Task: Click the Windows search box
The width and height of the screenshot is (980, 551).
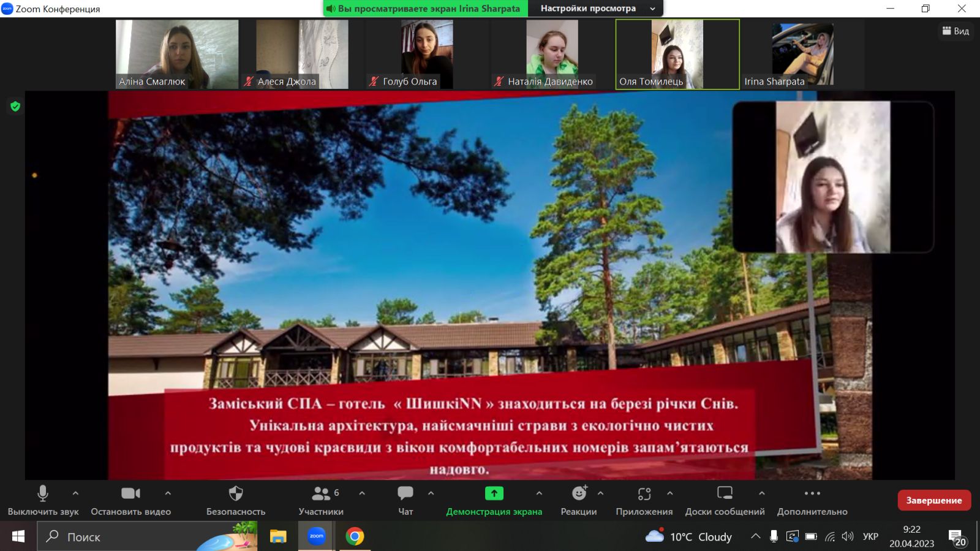Action: click(x=147, y=536)
